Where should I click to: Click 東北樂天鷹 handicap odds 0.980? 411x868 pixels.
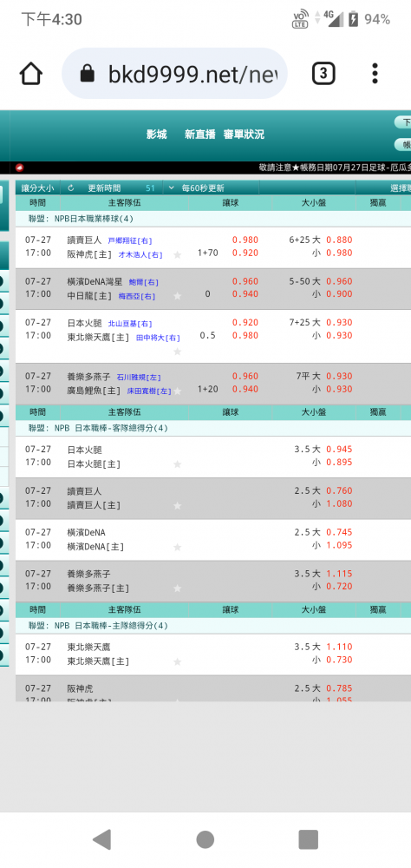click(245, 335)
